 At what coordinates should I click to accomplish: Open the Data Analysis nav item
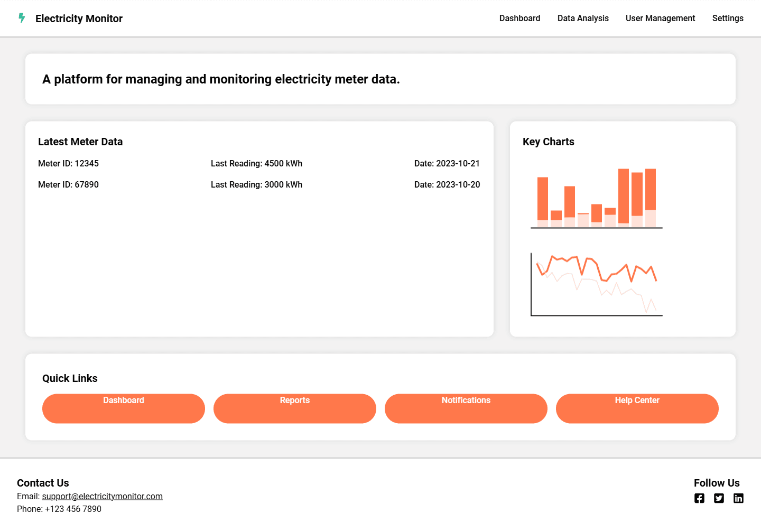pos(583,18)
